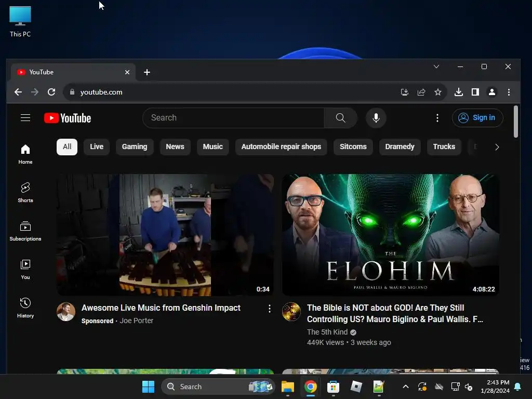View site information lock icon
532x399 pixels.
[72, 92]
